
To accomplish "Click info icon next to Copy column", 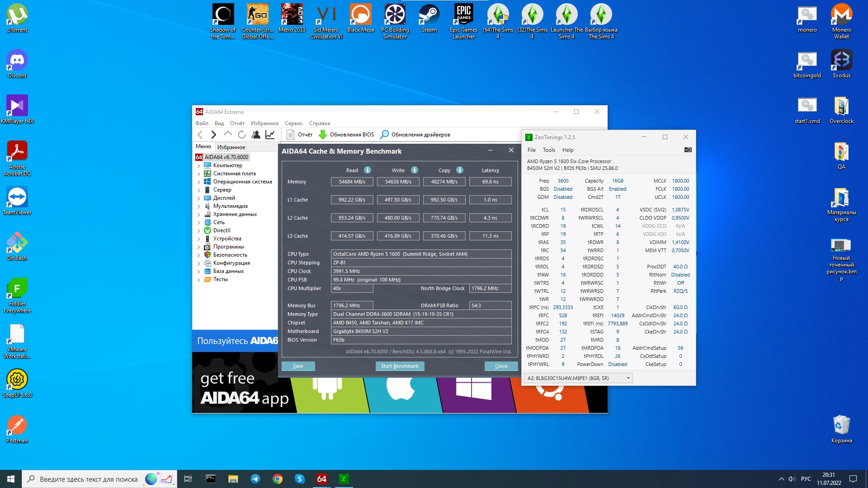I will (x=460, y=170).
